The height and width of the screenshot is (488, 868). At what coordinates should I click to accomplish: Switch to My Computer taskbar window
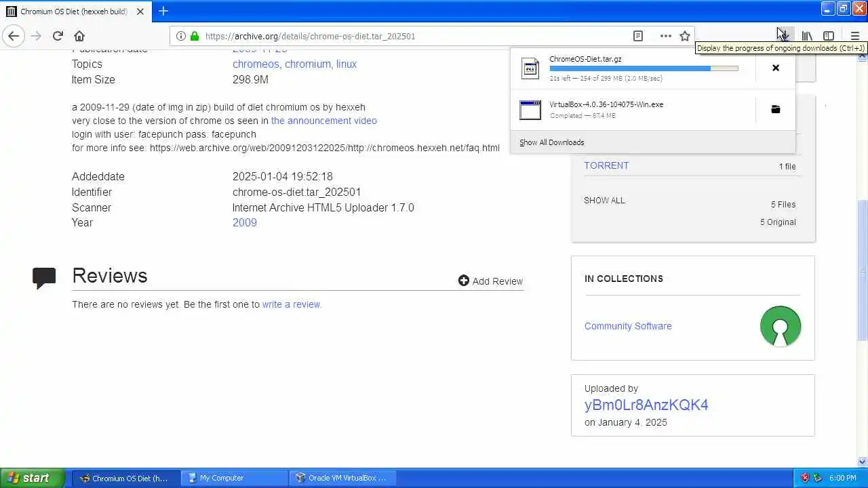tap(235, 478)
